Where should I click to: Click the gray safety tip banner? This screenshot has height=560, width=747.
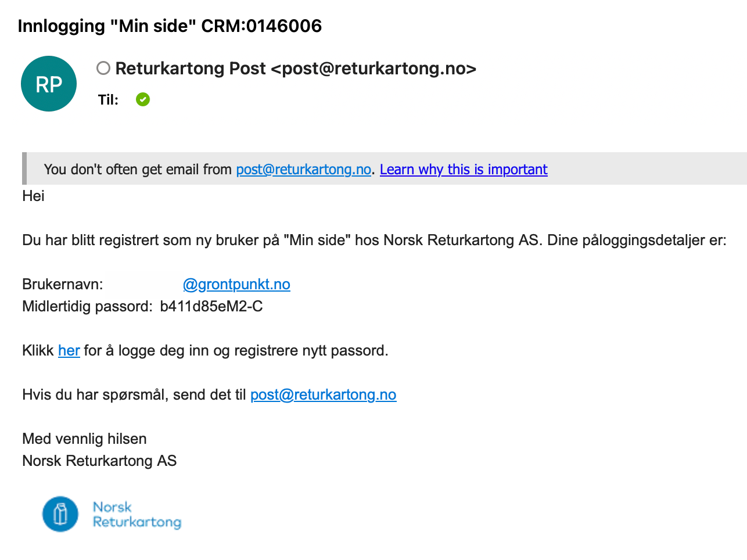pyautogui.click(x=385, y=168)
